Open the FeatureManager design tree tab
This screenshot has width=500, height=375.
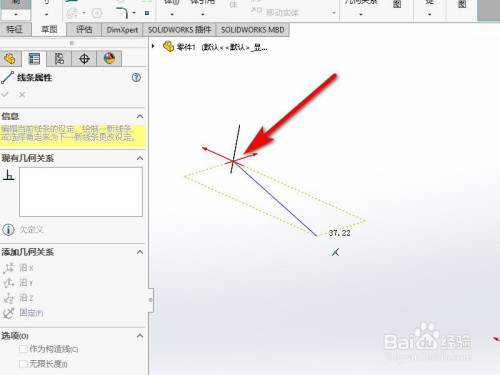[10, 59]
